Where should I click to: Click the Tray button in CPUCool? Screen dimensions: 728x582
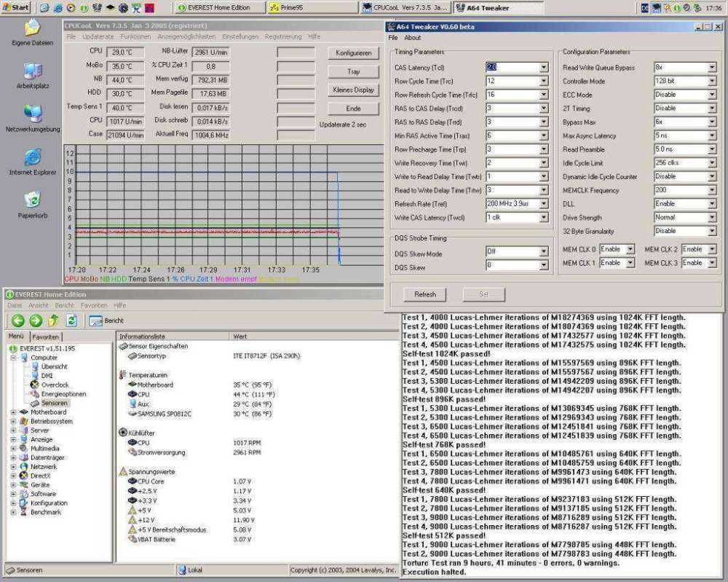(353, 71)
